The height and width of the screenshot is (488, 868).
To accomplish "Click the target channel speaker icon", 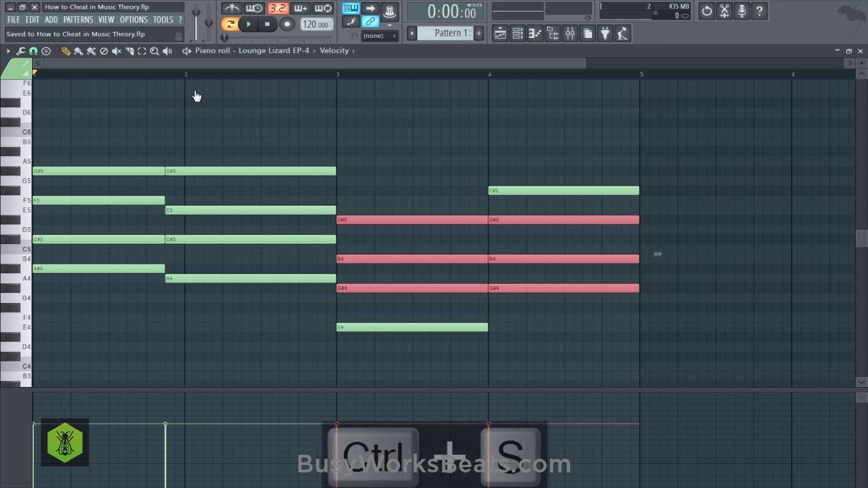I will point(186,51).
